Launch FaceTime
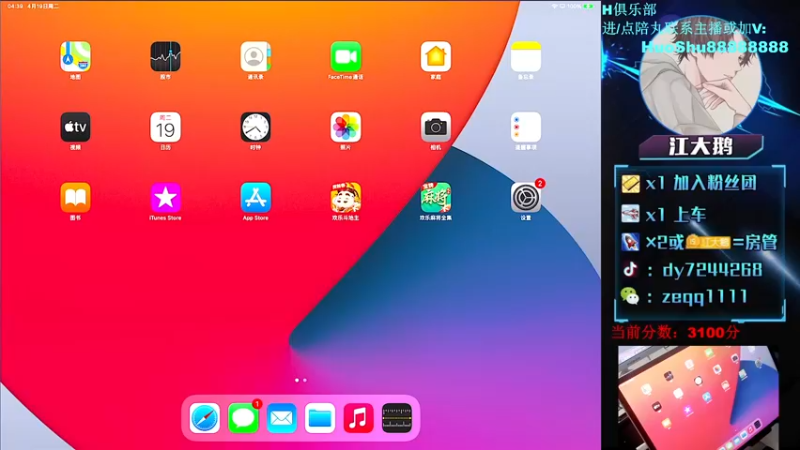Viewport: 800px width, 450px height. 346,57
